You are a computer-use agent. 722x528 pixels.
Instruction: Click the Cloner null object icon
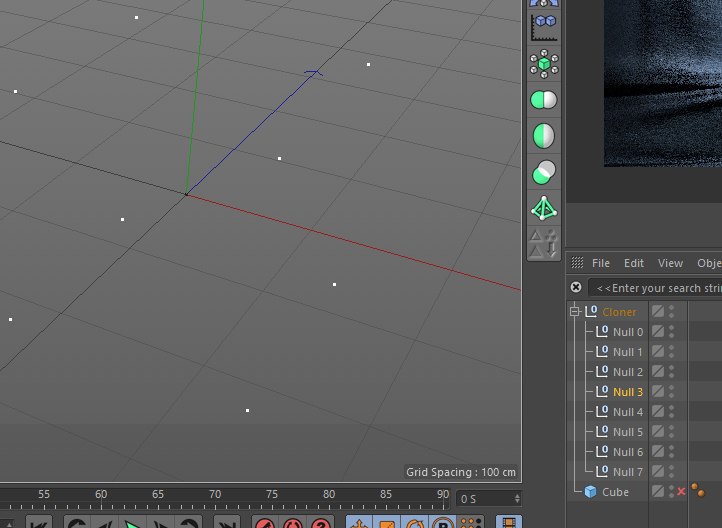click(x=591, y=312)
